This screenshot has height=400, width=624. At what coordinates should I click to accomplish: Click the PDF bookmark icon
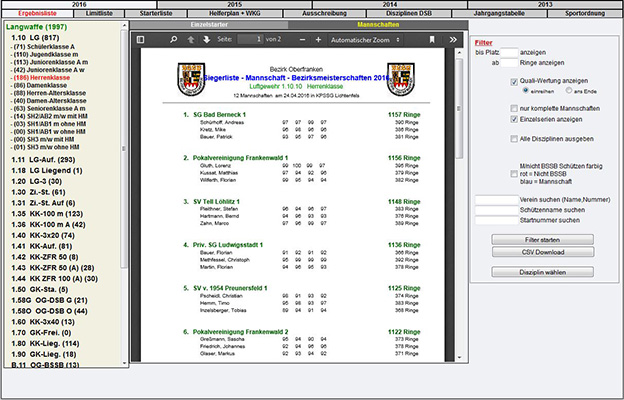[432, 40]
